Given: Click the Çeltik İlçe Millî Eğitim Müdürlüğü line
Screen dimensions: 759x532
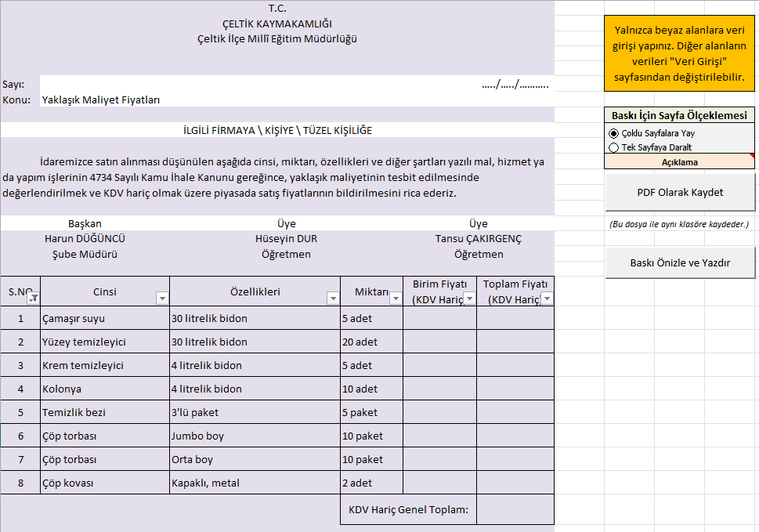Looking at the screenshot, I should pos(277,38).
